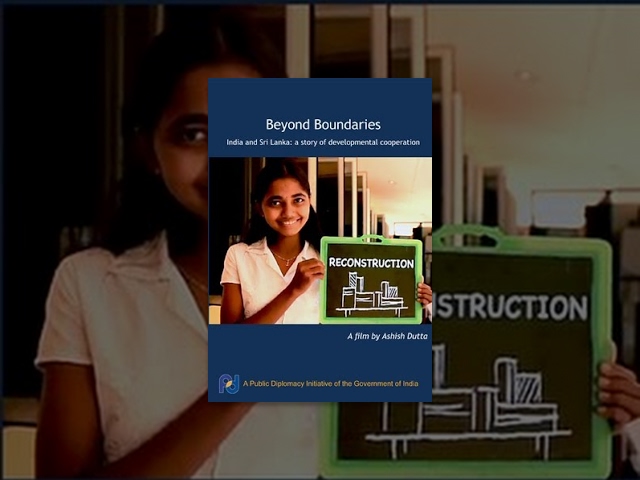
Task: Click "A film by Ashish Dutta" credit
Action: click(x=387, y=336)
